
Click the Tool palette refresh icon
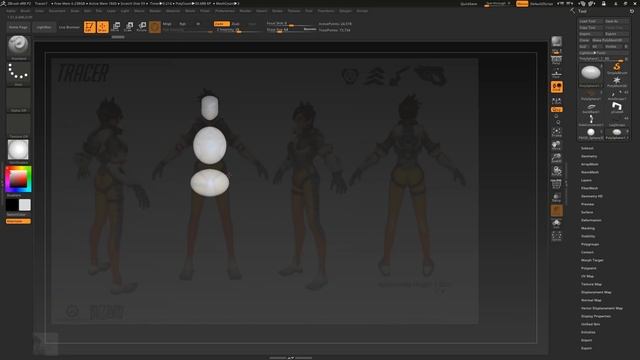point(632,11)
